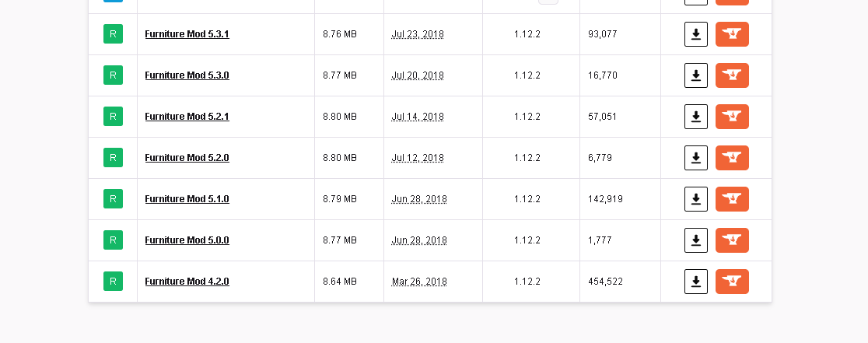
Task: Click the green R release badge for 5.3.0
Action: click(113, 75)
